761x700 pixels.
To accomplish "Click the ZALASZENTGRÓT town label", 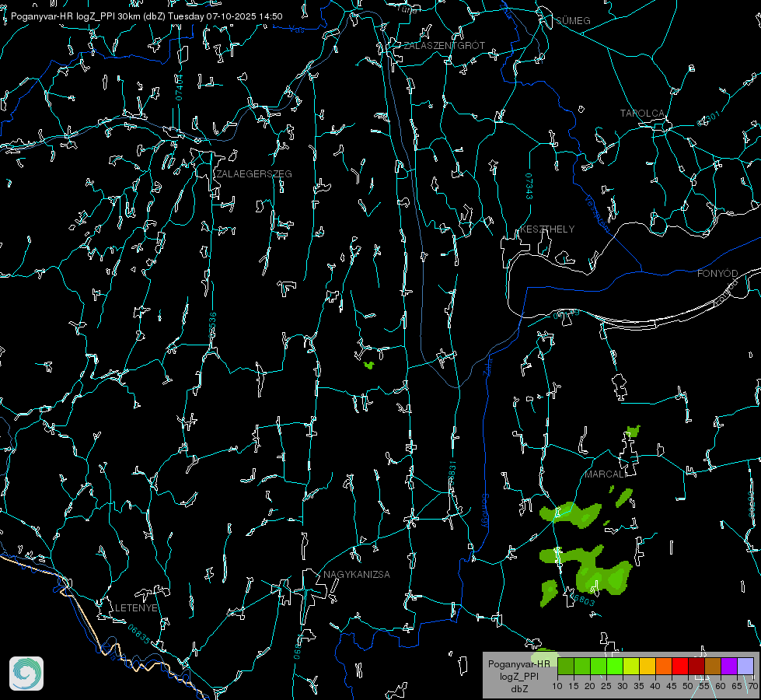I will point(444,46).
